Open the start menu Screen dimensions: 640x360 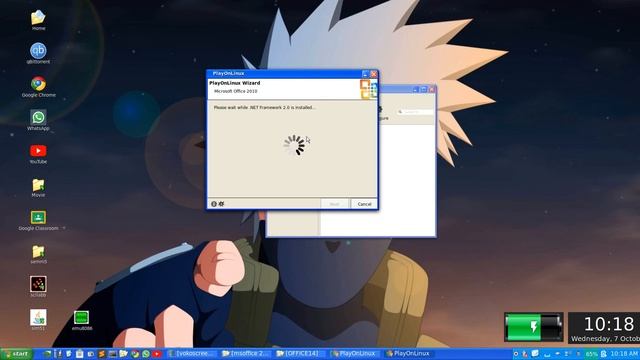point(16,353)
